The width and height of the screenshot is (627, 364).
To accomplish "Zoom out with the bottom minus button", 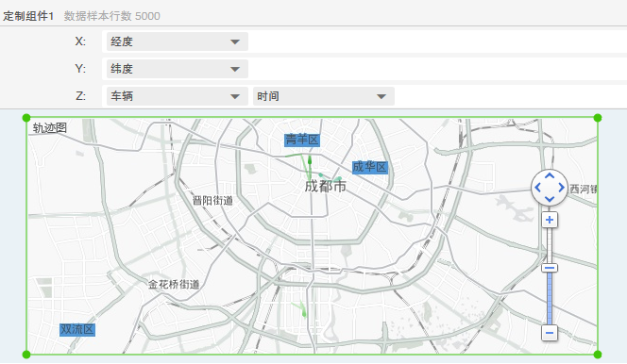I will 550,333.
